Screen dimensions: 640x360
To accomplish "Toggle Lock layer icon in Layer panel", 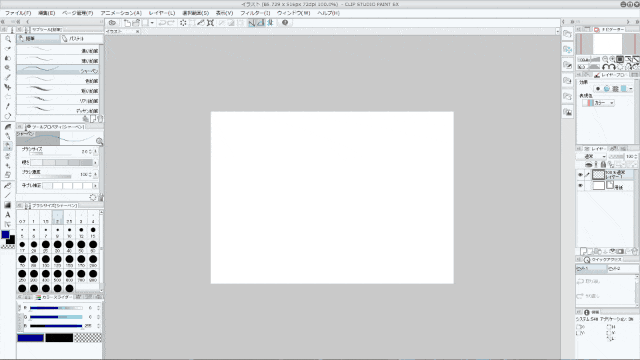I will click(x=603, y=164).
